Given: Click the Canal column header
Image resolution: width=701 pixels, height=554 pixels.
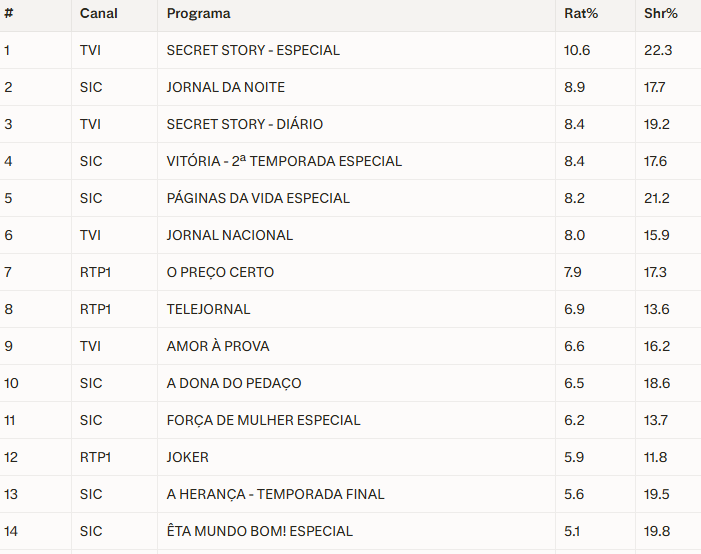Looking at the screenshot, I should [x=98, y=14].
